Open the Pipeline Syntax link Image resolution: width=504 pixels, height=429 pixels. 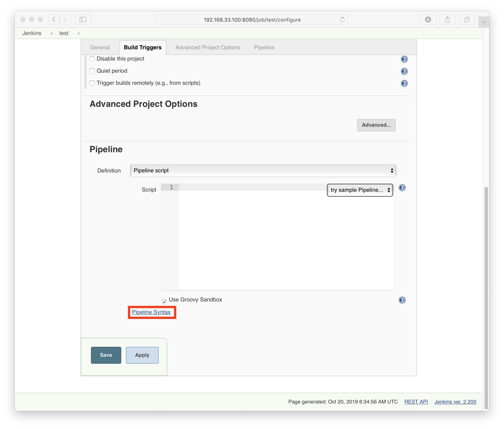(x=151, y=312)
